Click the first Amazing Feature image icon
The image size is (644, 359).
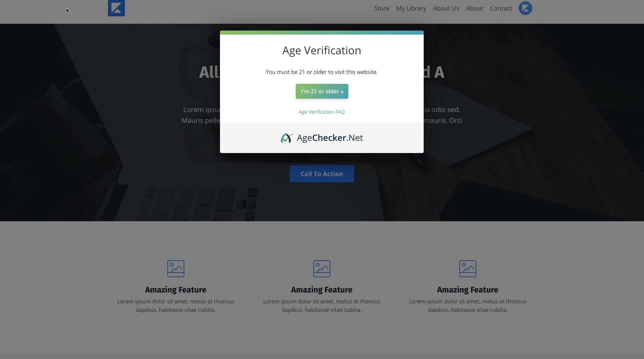coord(176,269)
